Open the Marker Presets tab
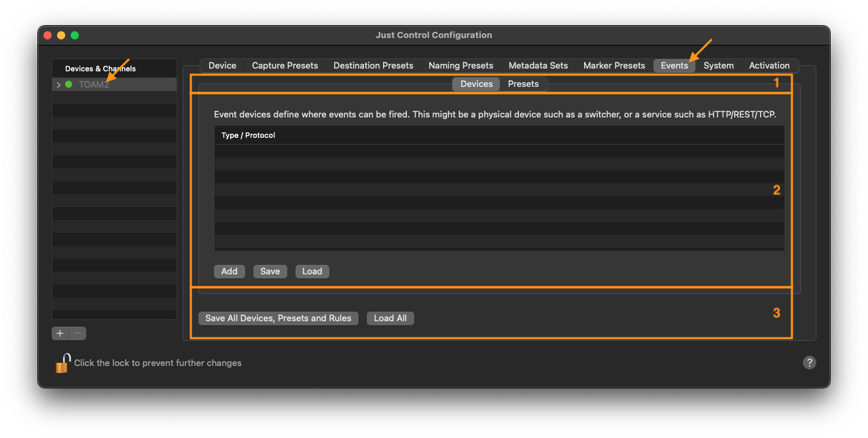 click(x=614, y=66)
